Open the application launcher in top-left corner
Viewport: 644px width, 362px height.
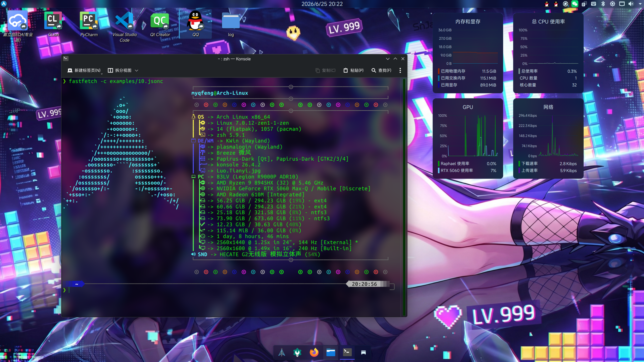[x=4, y=4]
